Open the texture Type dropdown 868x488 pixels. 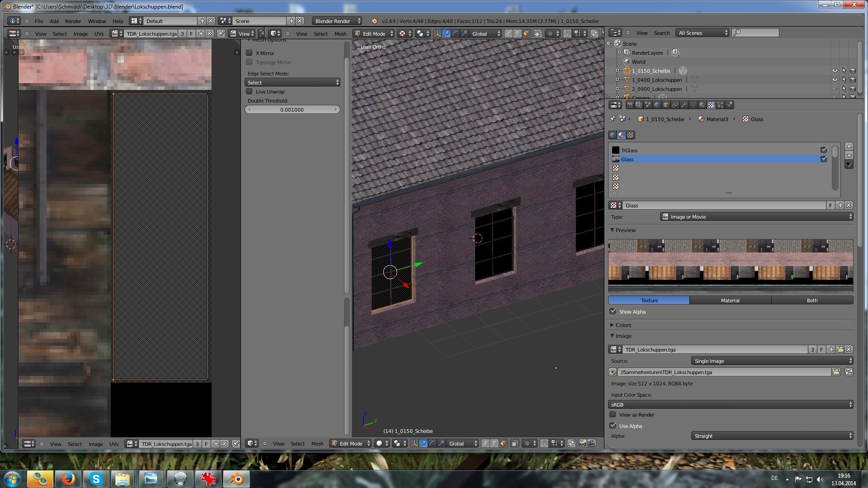pyautogui.click(x=756, y=217)
